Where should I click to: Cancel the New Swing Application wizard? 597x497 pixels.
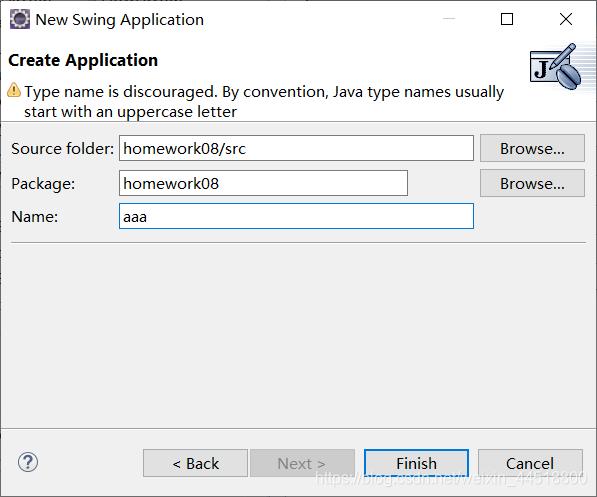[x=530, y=463]
